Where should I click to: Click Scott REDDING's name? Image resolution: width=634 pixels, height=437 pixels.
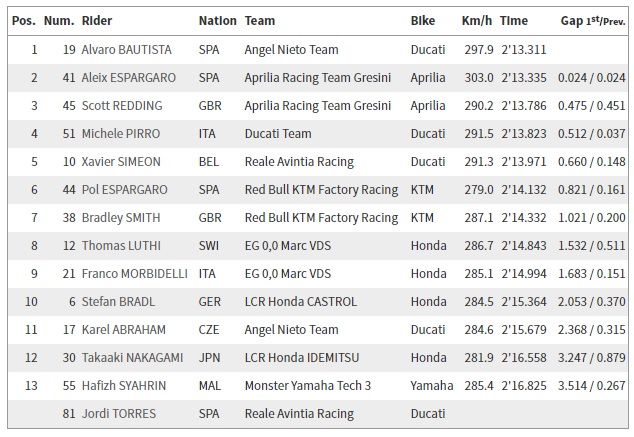[x=122, y=106]
